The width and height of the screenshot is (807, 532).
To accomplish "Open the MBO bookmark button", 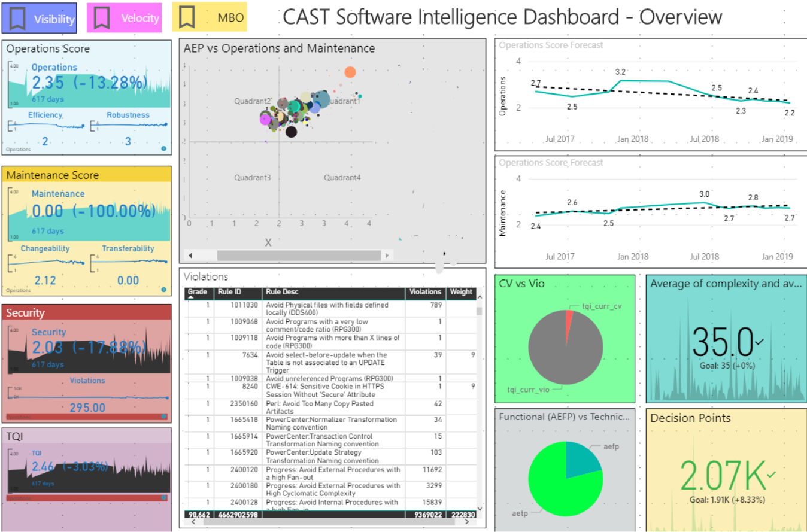I will (x=210, y=17).
